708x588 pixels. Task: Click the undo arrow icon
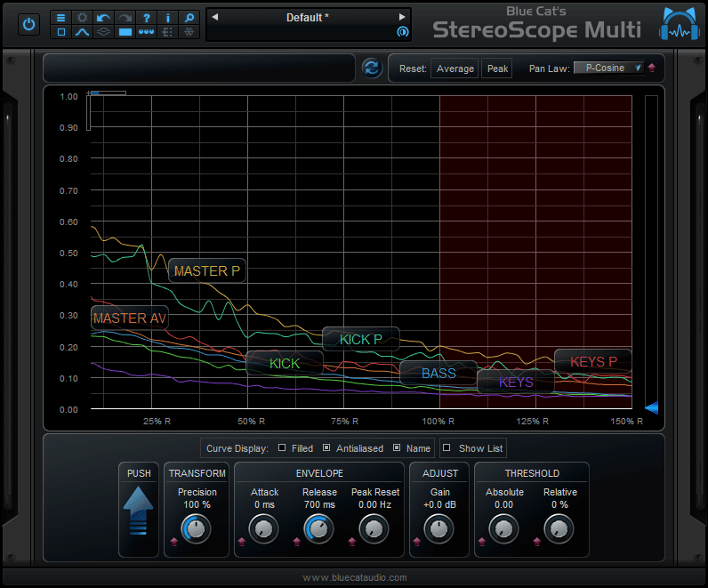tap(104, 17)
